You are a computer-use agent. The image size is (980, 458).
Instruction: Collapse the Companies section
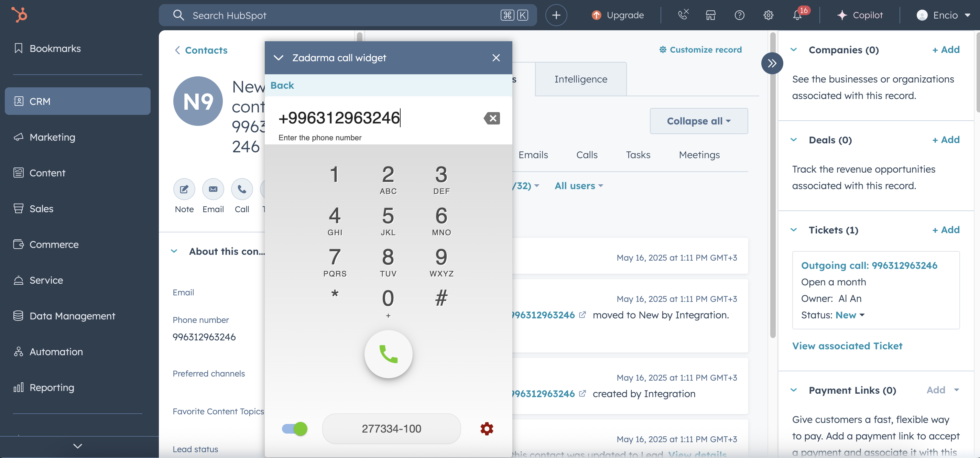click(794, 50)
